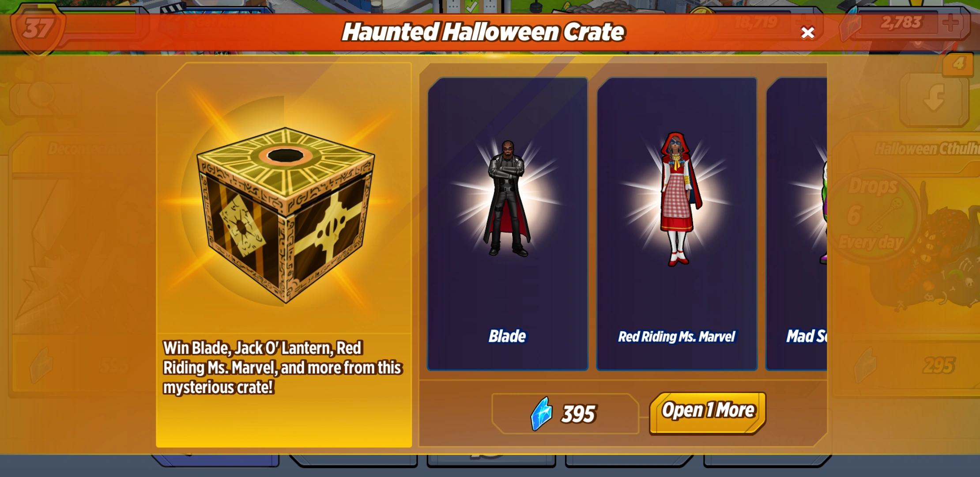
Task: Tap the Blade character figure
Action: [x=507, y=198]
